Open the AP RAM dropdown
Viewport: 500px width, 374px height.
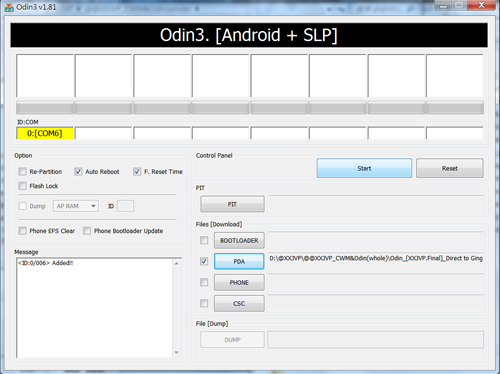76,206
